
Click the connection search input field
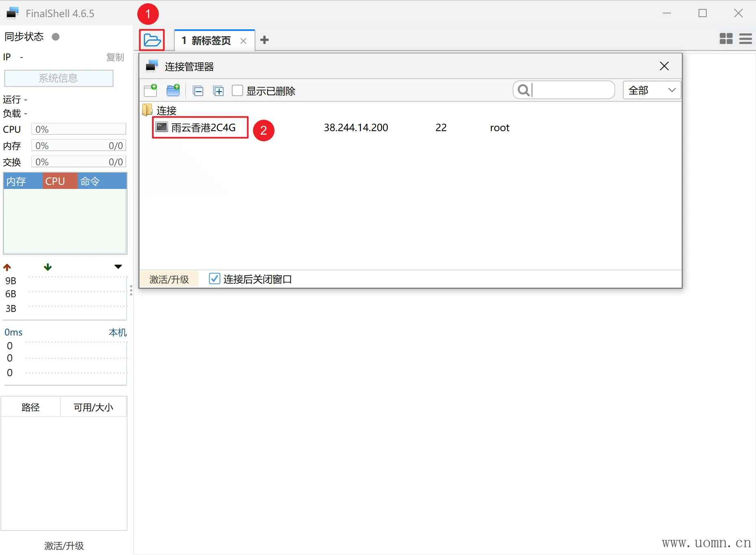(571, 90)
